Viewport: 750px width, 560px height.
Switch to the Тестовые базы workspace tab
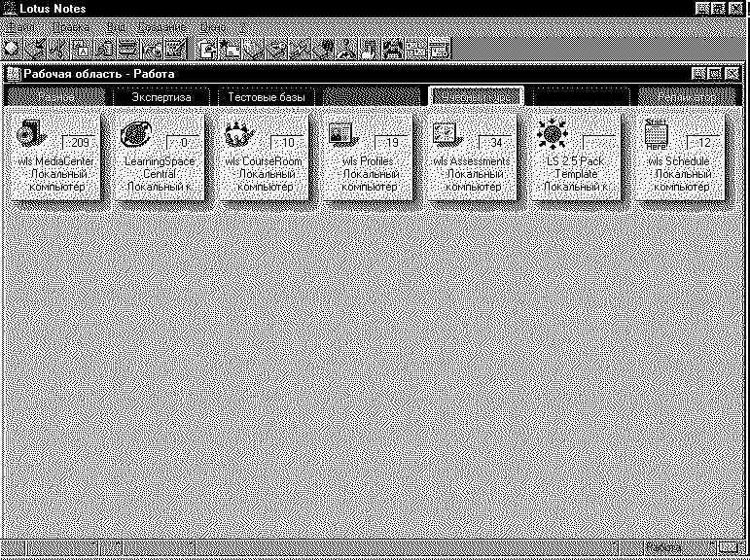coord(266,97)
